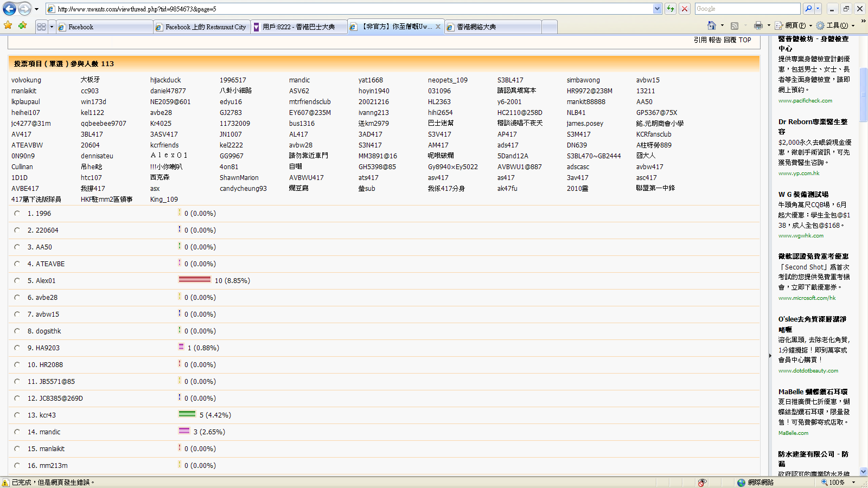
Task: Select poll option 14. mandic
Action: (x=17, y=432)
